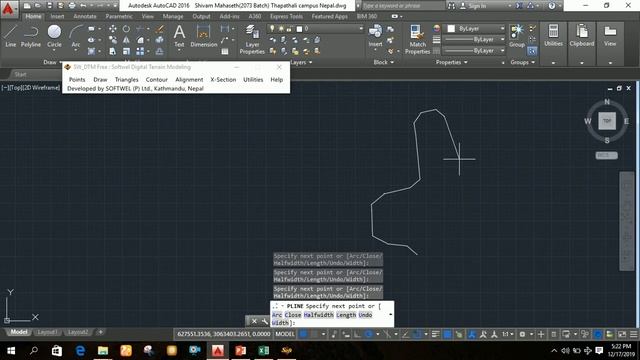
Task: Toggle polar tracking in status bar
Action: coord(369,334)
